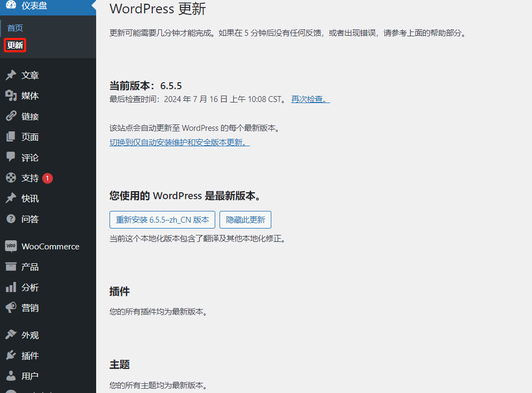Open the 首页 submenu item

tap(15, 28)
